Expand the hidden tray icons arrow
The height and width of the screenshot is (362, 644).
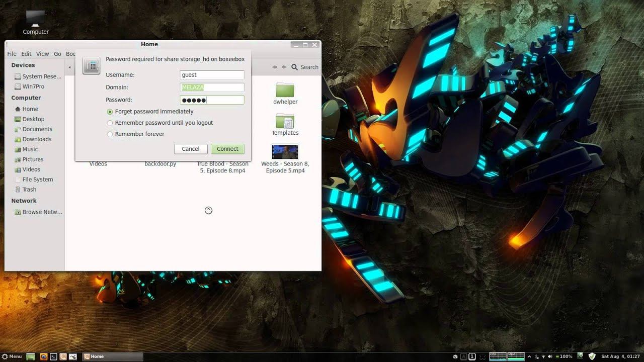(529, 356)
